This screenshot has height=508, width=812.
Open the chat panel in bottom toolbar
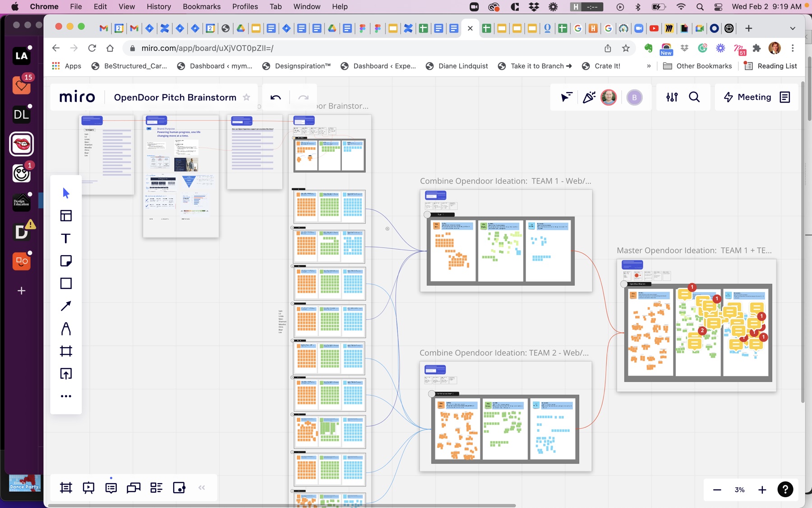[134, 488]
